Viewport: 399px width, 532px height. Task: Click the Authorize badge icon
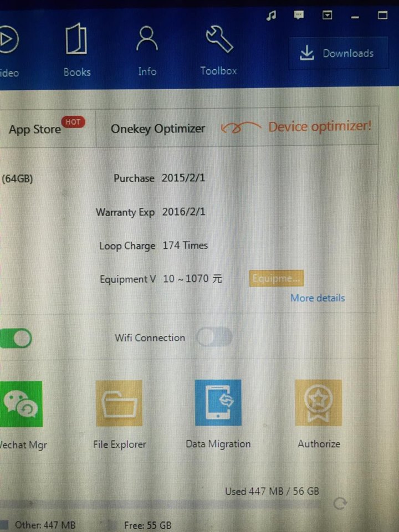pyautogui.click(x=318, y=403)
